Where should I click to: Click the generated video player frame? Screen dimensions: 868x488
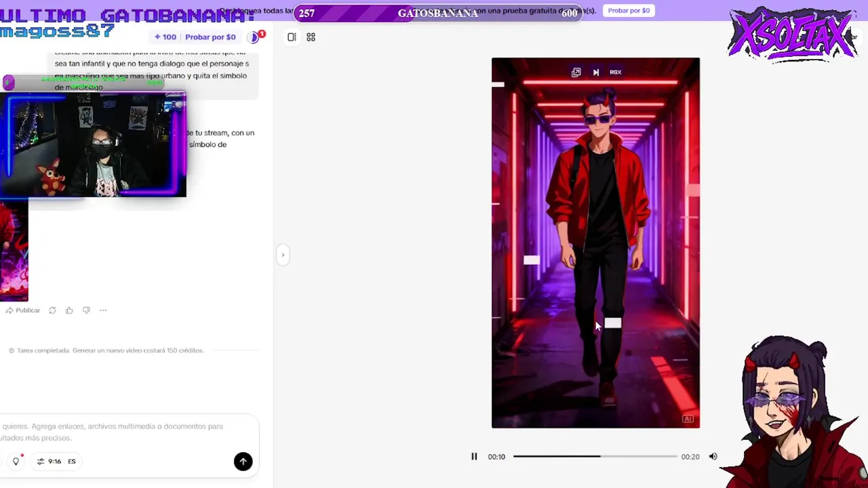(x=595, y=243)
